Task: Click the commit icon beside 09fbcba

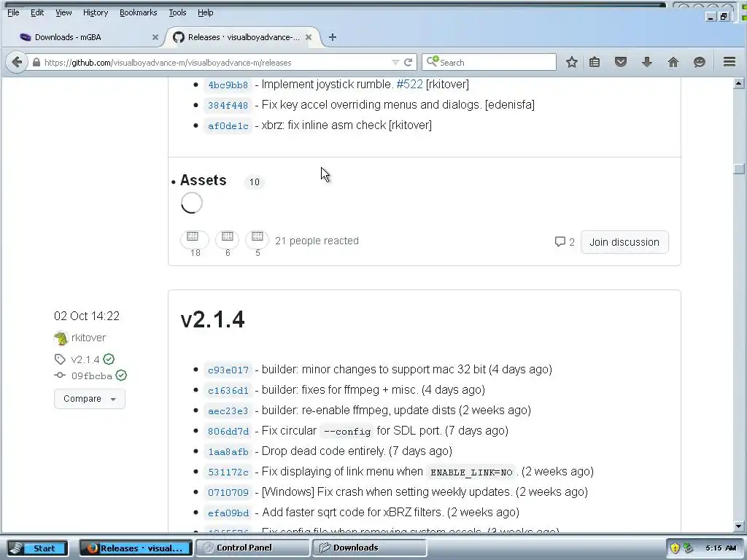Action: [60, 376]
